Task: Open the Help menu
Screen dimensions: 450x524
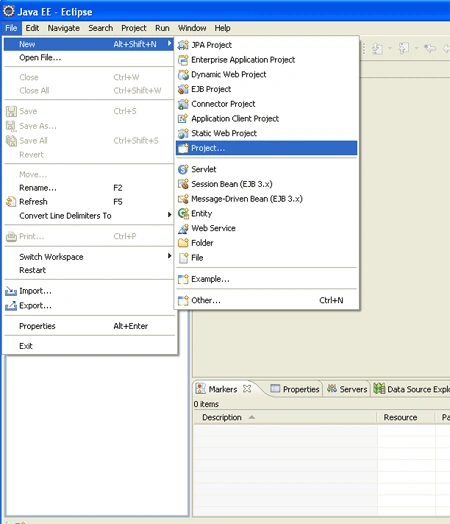Action: tap(222, 28)
